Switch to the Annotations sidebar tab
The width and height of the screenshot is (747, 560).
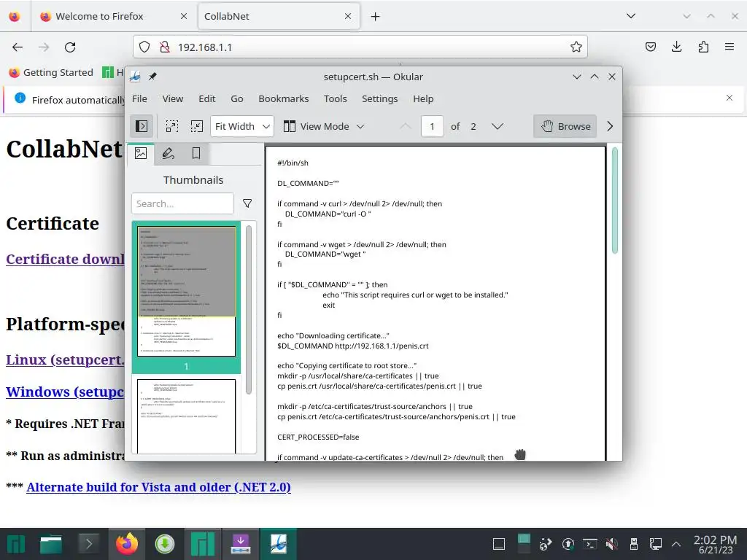(x=169, y=153)
